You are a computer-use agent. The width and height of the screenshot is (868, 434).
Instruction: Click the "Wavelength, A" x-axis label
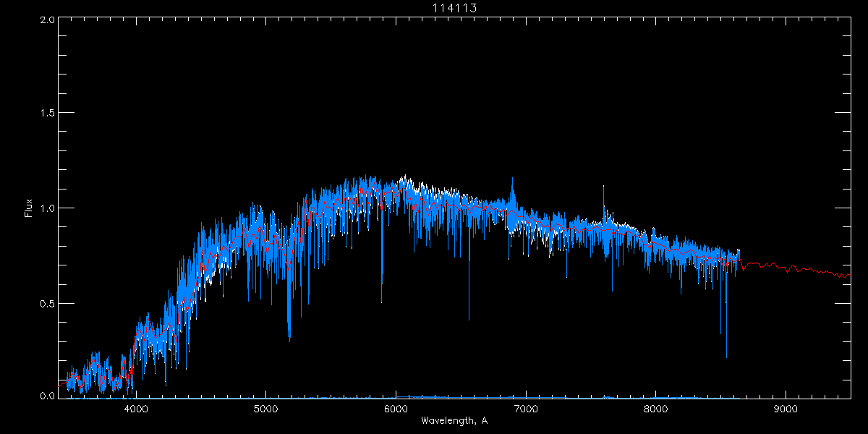click(454, 421)
